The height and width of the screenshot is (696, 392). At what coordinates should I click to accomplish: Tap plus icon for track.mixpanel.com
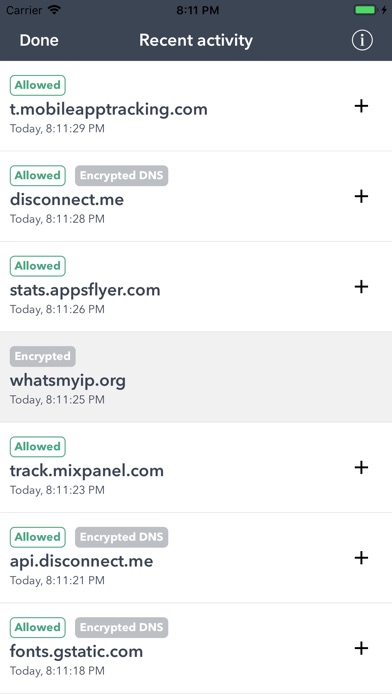pos(361,467)
